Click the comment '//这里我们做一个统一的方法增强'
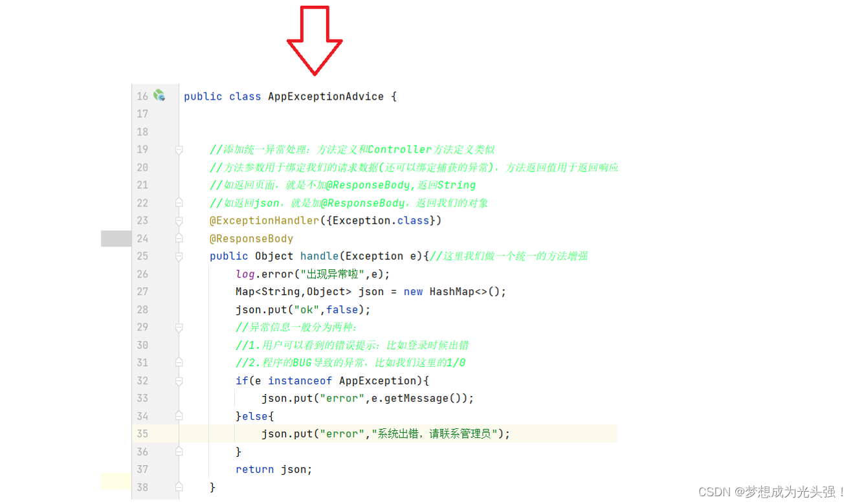This screenshot has height=504, width=853. pos(509,256)
